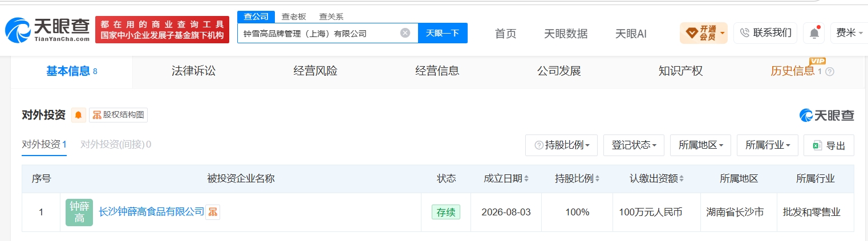868x241 pixels.
Task: Expand the 所属地区 filter dropdown
Action: point(700,145)
